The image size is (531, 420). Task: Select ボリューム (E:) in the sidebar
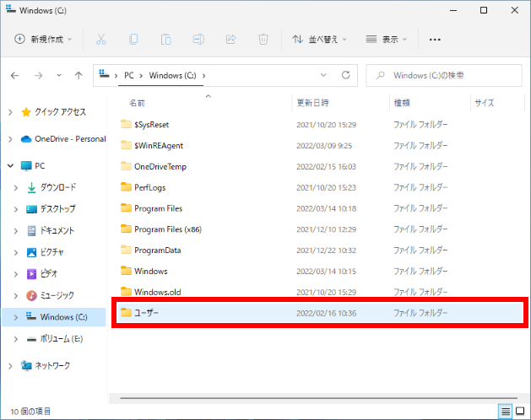point(62,339)
